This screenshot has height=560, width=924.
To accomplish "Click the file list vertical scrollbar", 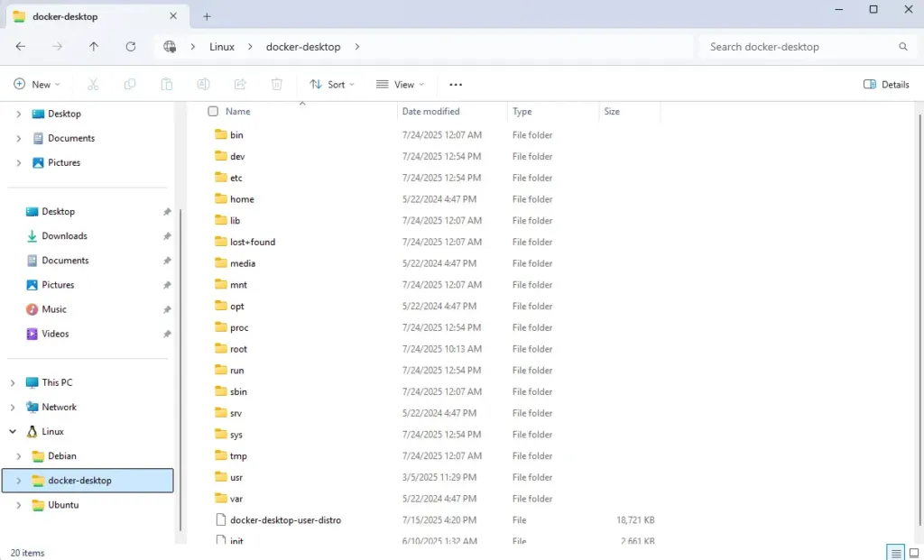I will coord(919,318).
